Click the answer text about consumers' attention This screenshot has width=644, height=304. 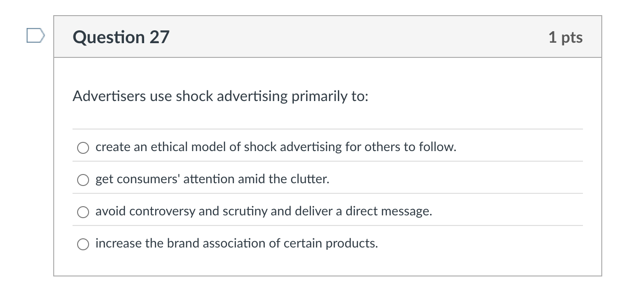(212, 179)
